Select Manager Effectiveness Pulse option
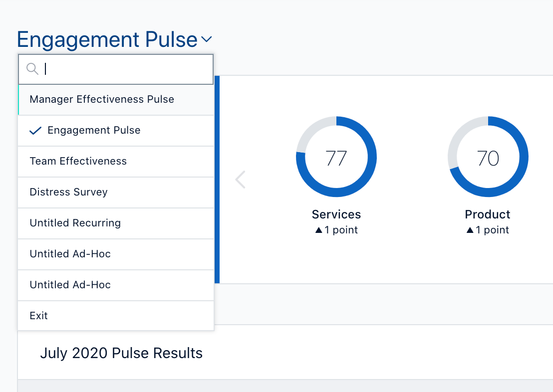Screen dimensions: 553x392 [116, 99]
